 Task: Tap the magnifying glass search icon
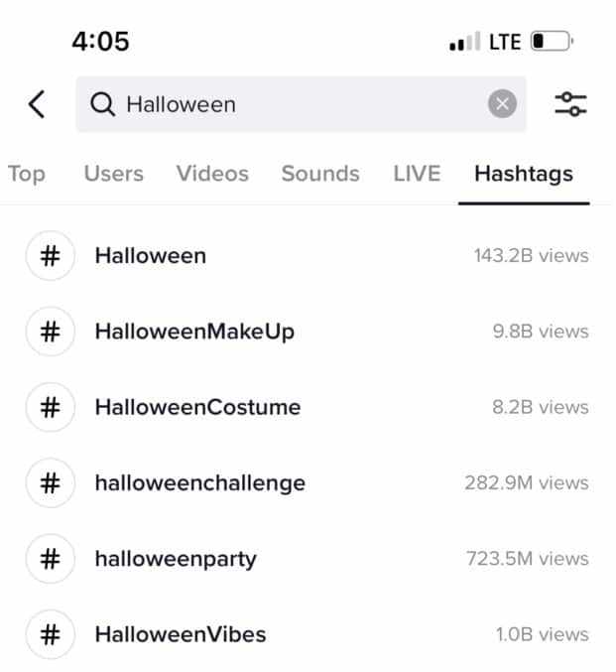102,104
